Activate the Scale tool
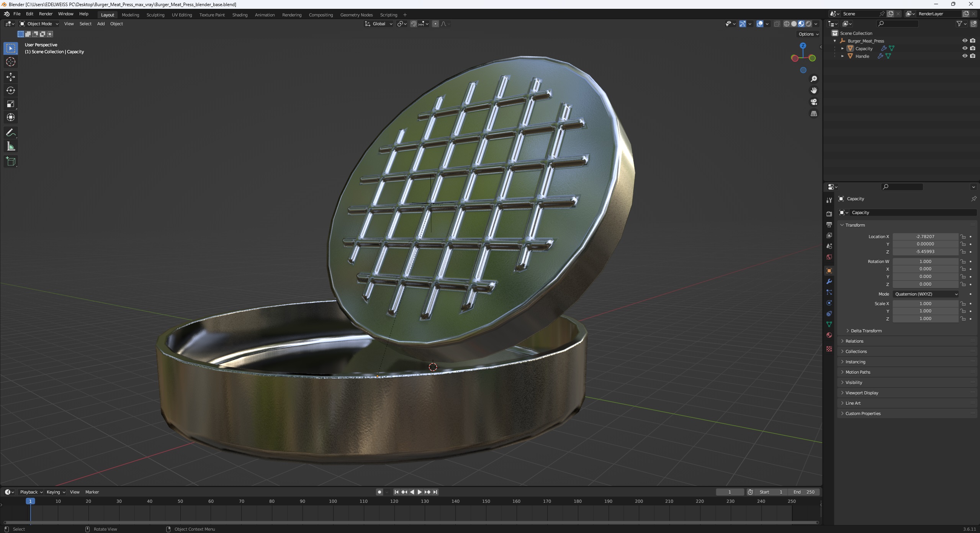The width and height of the screenshot is (980, 533). [11, 104]
